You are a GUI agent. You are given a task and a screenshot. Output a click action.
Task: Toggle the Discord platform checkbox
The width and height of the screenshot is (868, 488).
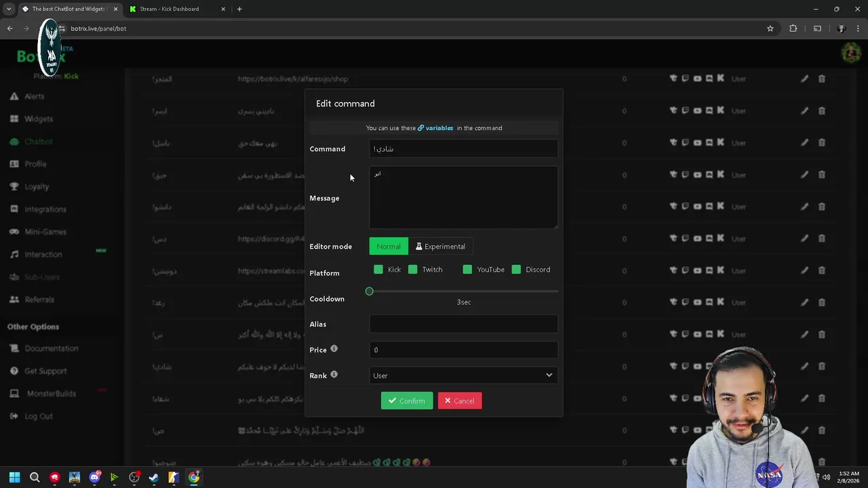click(516, 270)
